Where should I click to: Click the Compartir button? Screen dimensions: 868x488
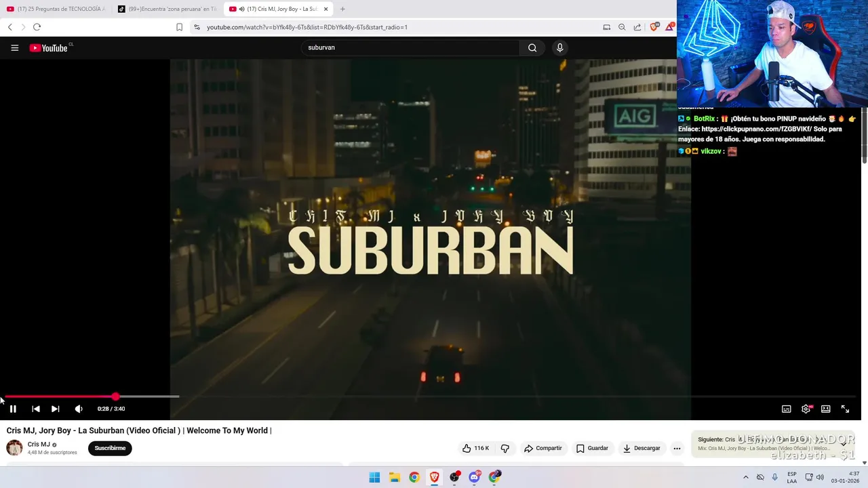point(543,448)
